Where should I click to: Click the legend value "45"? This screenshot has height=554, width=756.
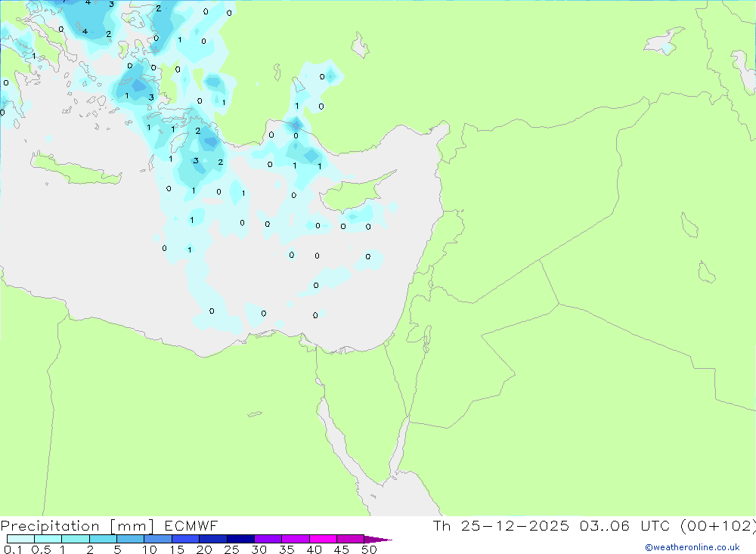[342, 549]
